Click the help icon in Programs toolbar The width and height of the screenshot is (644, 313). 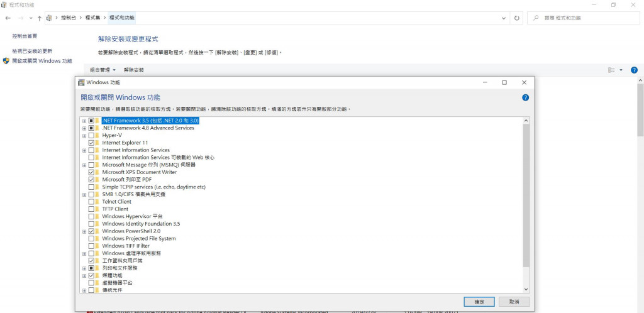pyautogui.click(x=634, y=70)
